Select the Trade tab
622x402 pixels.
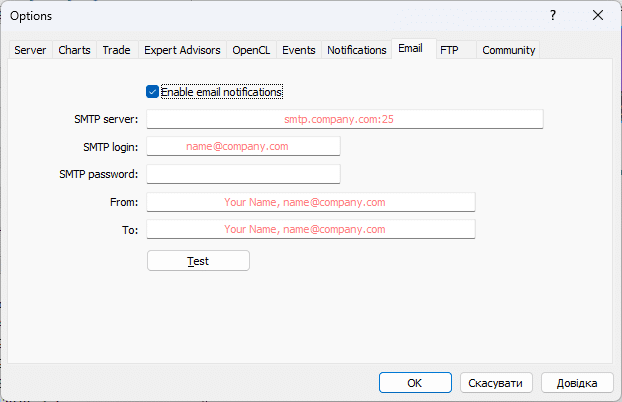point(116,50)
